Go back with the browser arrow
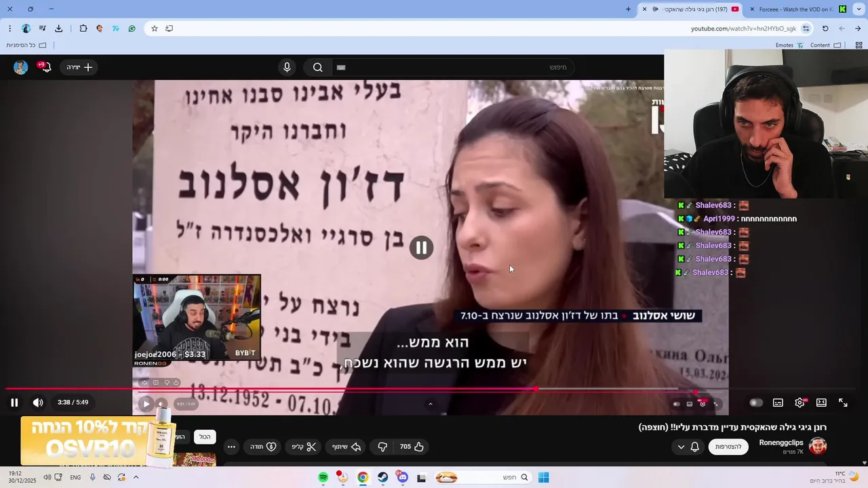The width and height of the screenshot is (868, 488). coord(858,28)
